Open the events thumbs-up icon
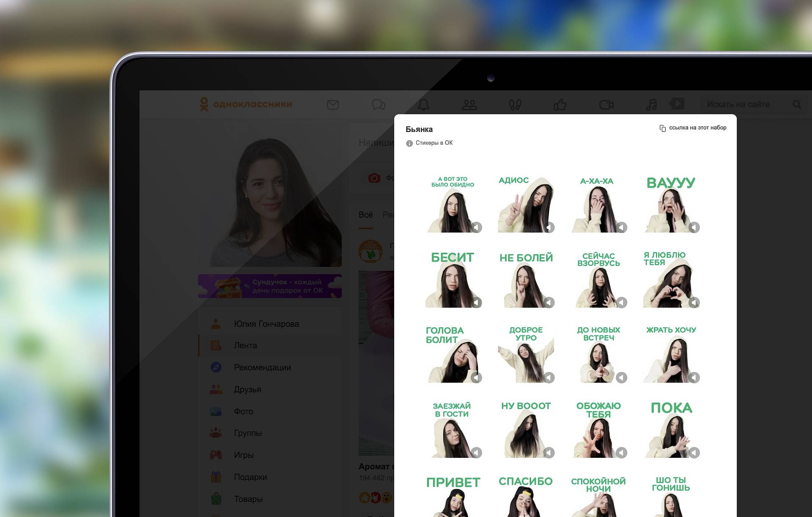This screenshot has height=517, width=812. click(560, 104)
